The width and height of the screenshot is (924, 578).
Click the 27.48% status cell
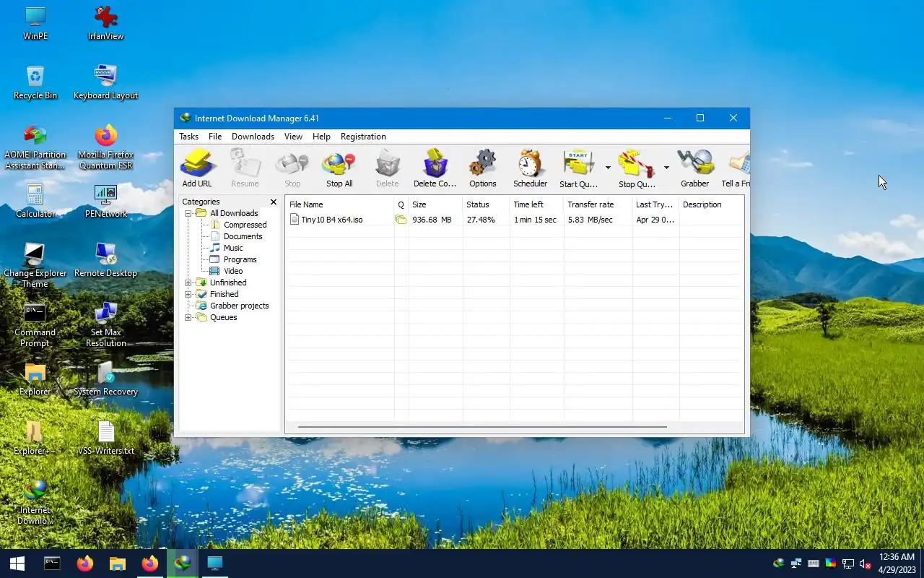click(481, 220)
